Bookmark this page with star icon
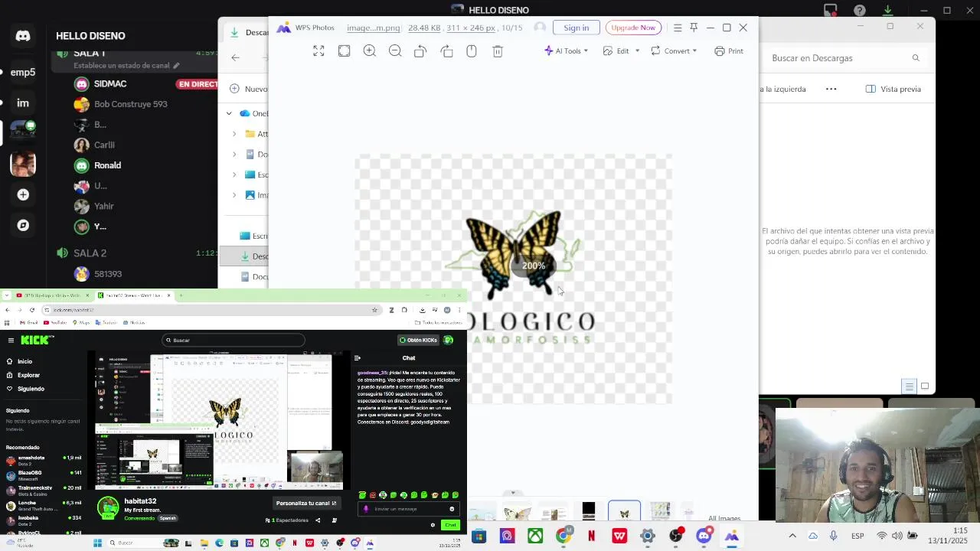The width and height of the screenshot is (980, 551). coord(374,310)
